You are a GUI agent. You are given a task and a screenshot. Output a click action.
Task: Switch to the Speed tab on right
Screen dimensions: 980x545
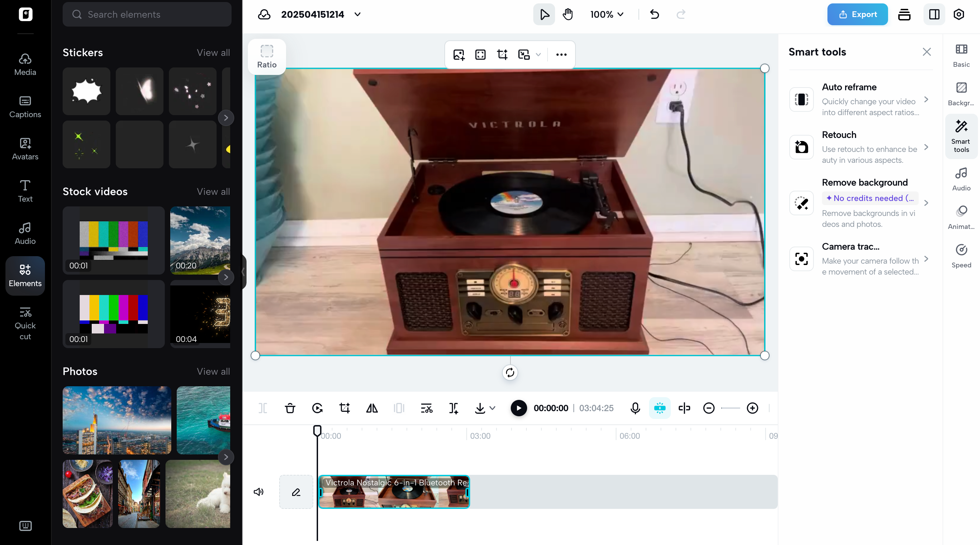[961, 256]
